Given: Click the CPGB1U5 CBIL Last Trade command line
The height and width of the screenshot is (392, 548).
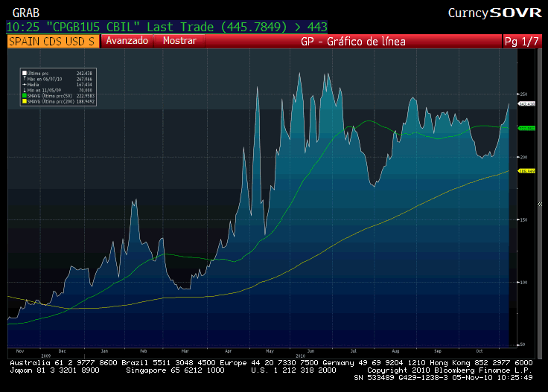Looking at the screenshot, I should click(x=167, y=27).
